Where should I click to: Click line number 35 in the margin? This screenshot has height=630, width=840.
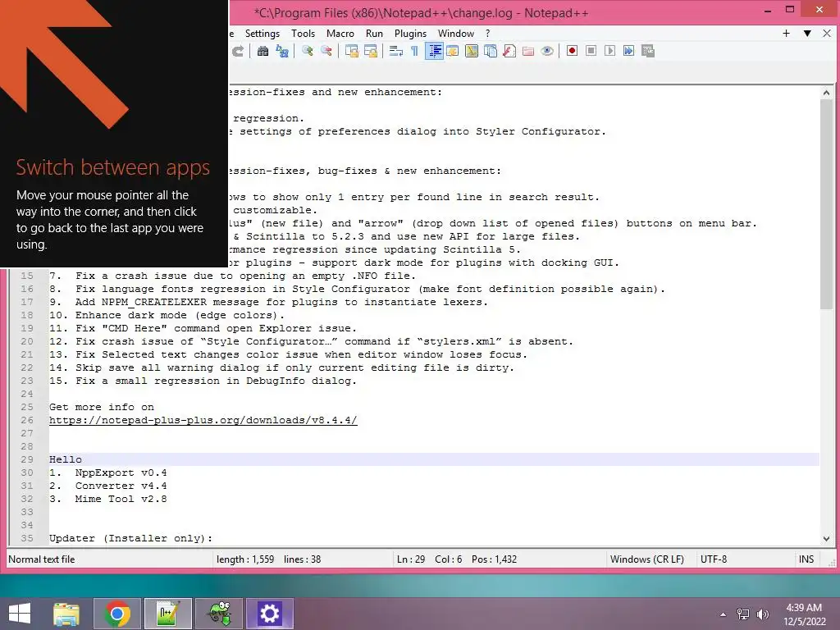(27, 538)
